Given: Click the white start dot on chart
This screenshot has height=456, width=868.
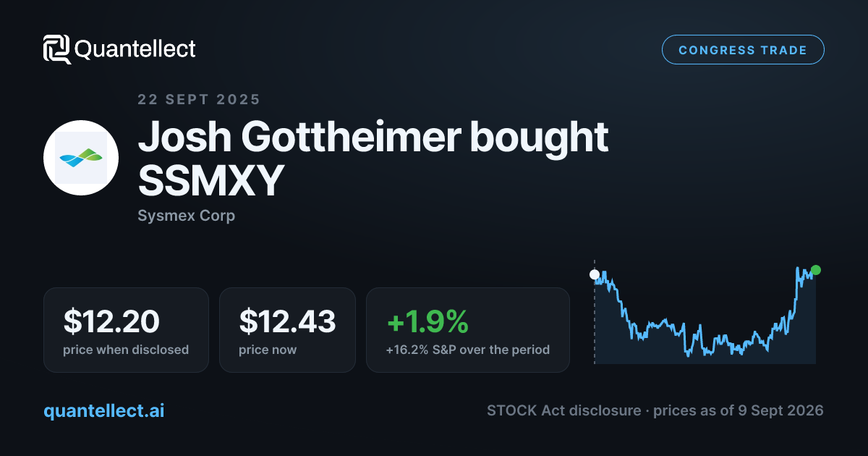Looking at the screenshot, I should [595, 274].
